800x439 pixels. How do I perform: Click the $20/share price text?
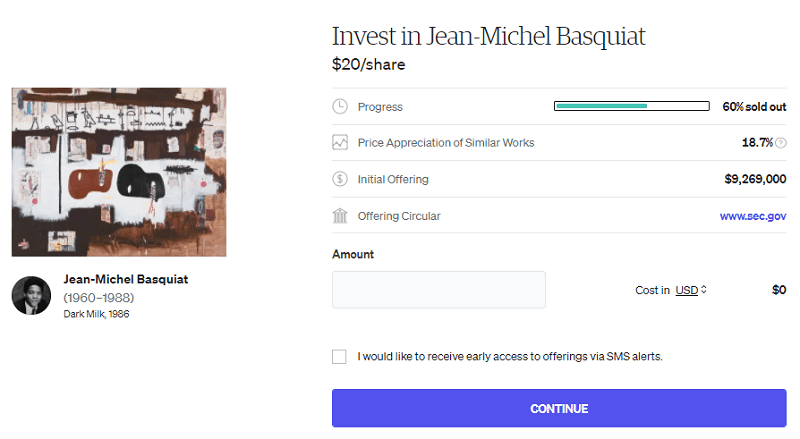click(368, 65)
